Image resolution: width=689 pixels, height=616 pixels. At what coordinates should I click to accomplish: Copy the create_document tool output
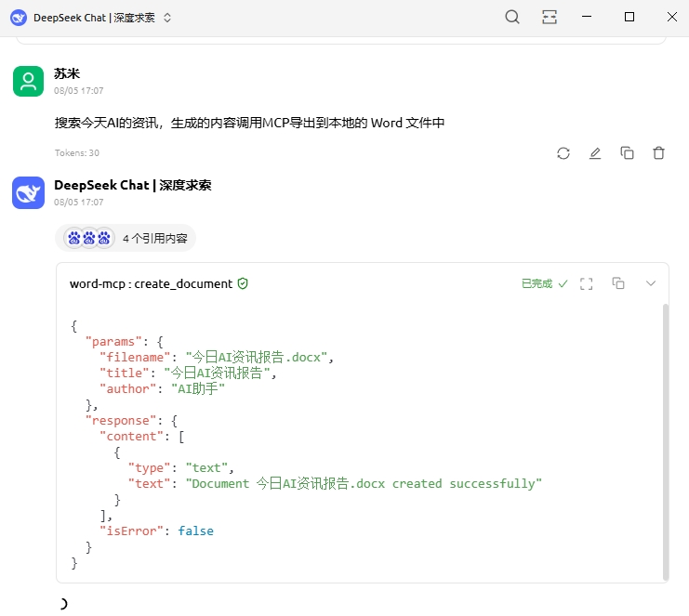(618, 283)
